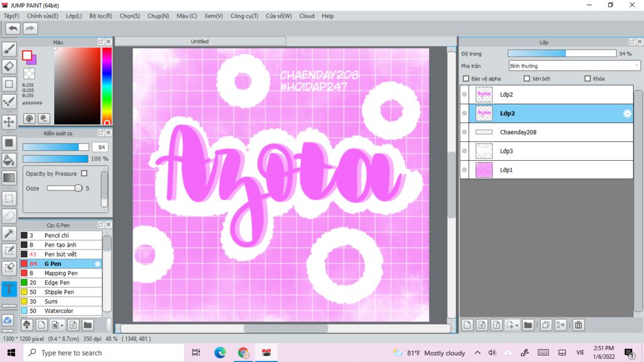Select the purple background color swatch
The width and height of the screenshot is (644, 362).
pos(33,60)
